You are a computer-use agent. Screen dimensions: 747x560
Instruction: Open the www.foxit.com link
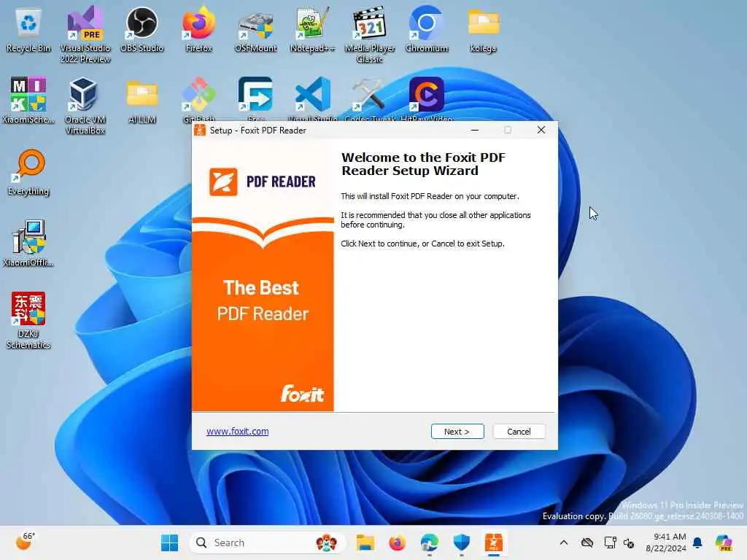[237, 432]
